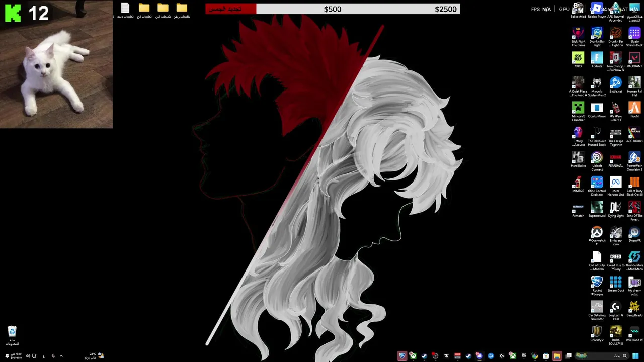This screenshot has height=362, width=644.
Task: Select Elgato Stream Deck desktop icon
Action: click(634, 37)
